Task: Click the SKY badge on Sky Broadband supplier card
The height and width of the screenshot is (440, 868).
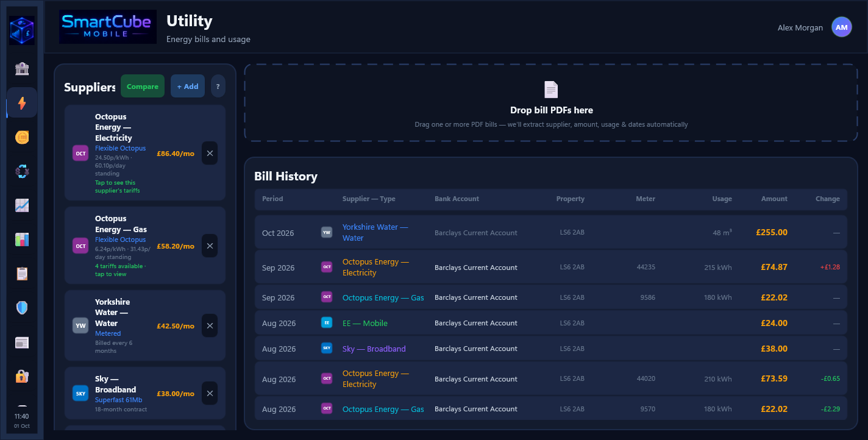Action: (80, 393)
